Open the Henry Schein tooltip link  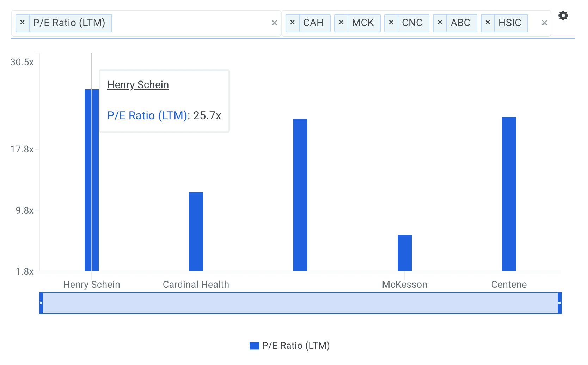point(138,85)
